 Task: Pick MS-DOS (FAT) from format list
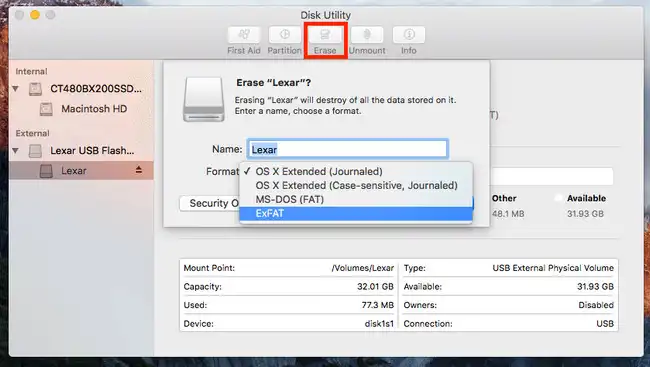click(356, 199)
